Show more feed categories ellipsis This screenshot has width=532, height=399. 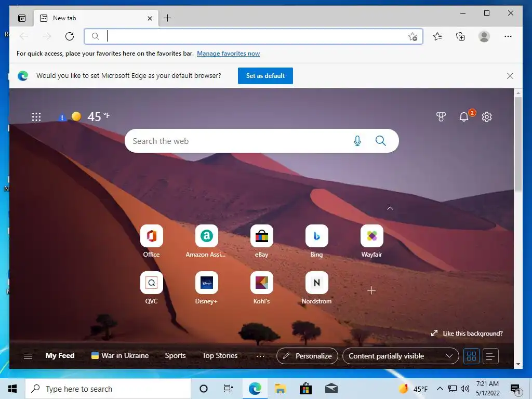[260, 356]
